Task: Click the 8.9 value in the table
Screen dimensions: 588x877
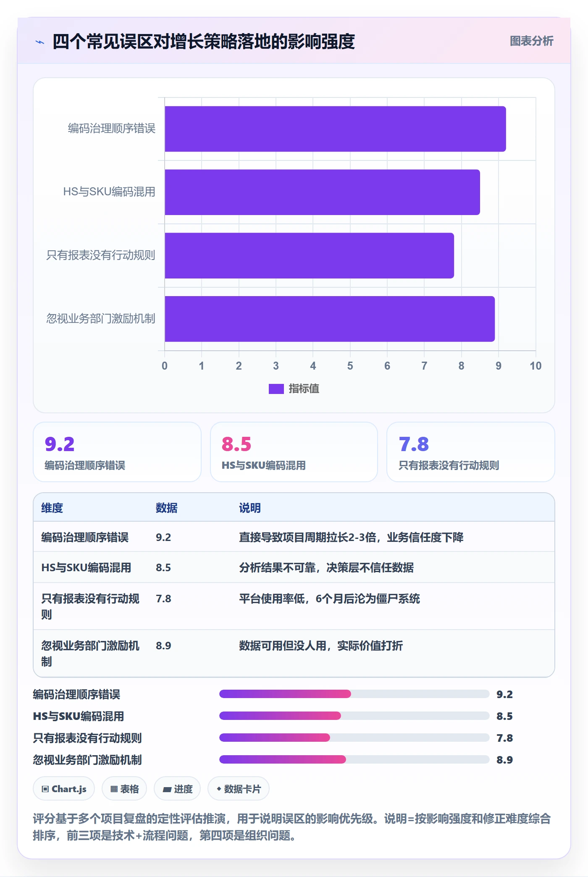Action: pyautogui.click(x=163, y=646)
